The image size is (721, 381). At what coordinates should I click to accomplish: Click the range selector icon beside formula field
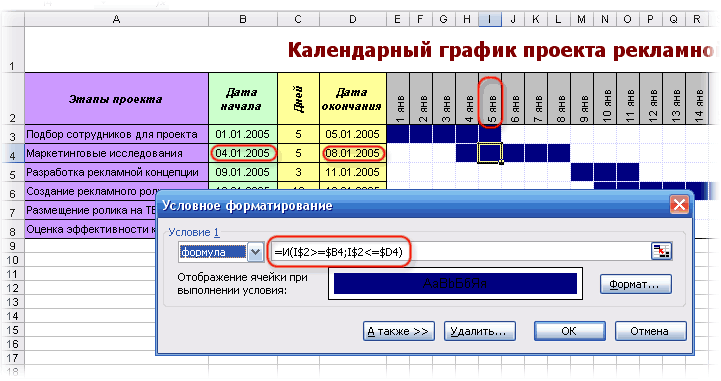pos(661,251)
